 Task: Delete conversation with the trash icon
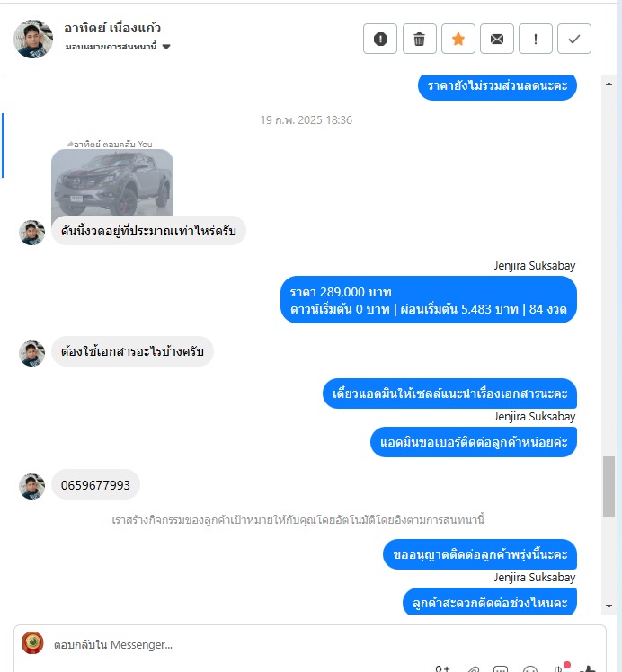[419, 39]
